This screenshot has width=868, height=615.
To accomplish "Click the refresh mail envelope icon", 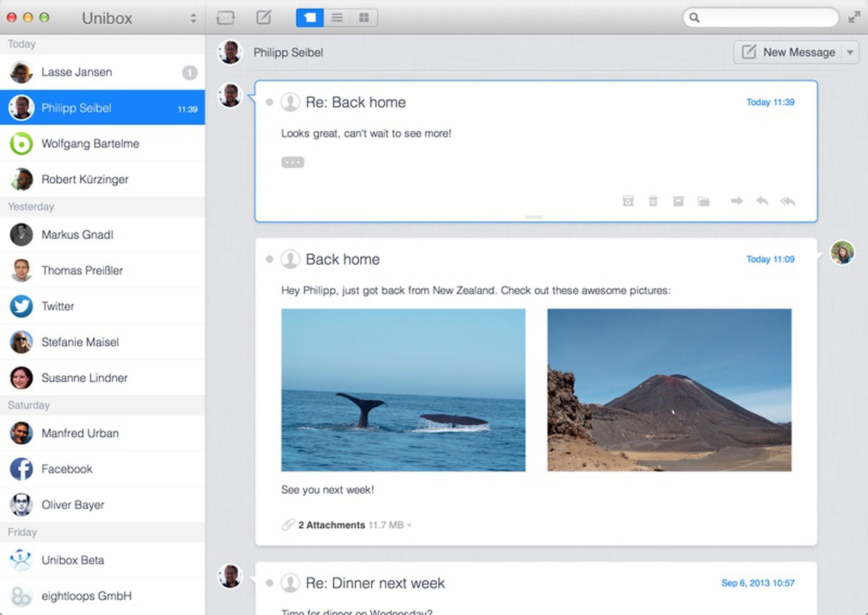I will point(226,18).
